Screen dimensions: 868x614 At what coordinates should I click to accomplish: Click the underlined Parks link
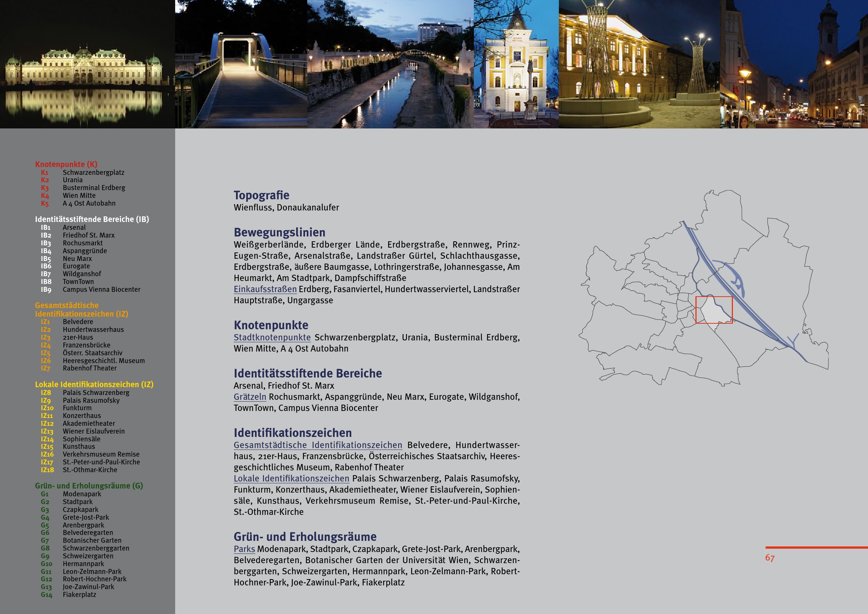[x=244, y=549]
